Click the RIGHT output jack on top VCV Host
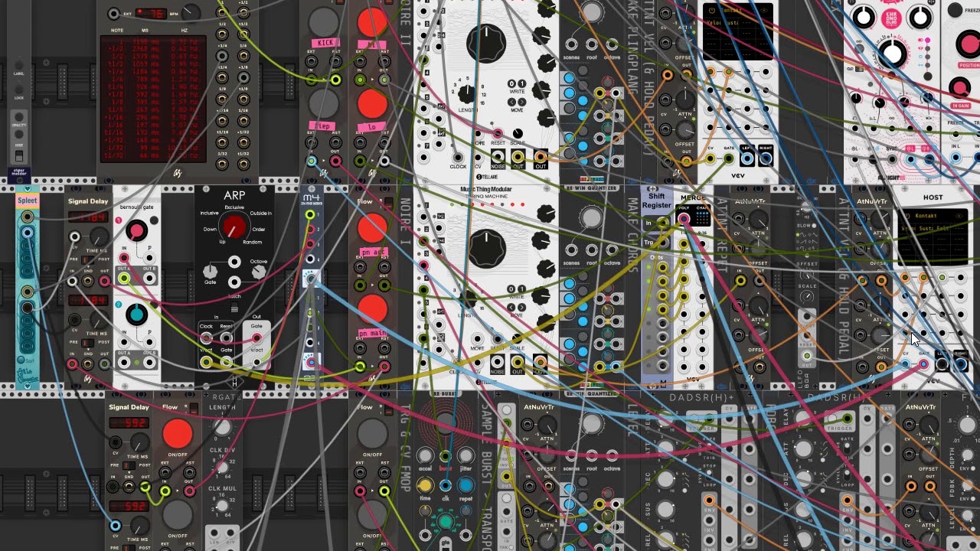Viewport: 980px width, 551px height. point(765,159)
